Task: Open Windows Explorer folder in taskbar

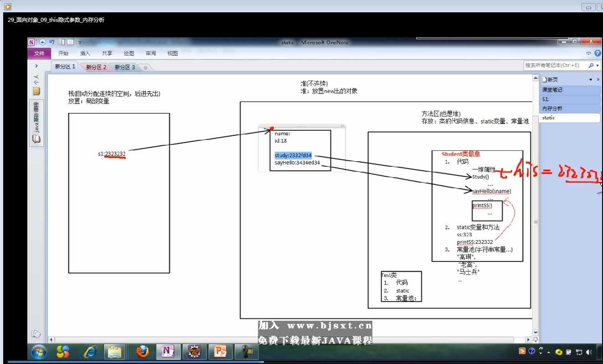Action: [114, 352]
